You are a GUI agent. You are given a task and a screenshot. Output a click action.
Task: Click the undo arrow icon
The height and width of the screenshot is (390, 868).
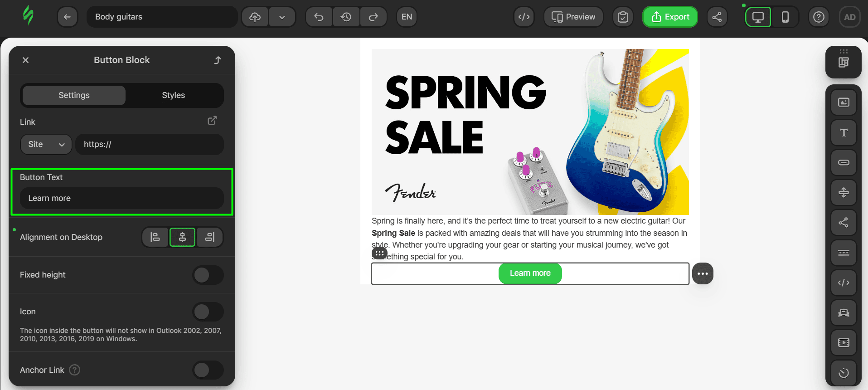[x=319, y=17]
